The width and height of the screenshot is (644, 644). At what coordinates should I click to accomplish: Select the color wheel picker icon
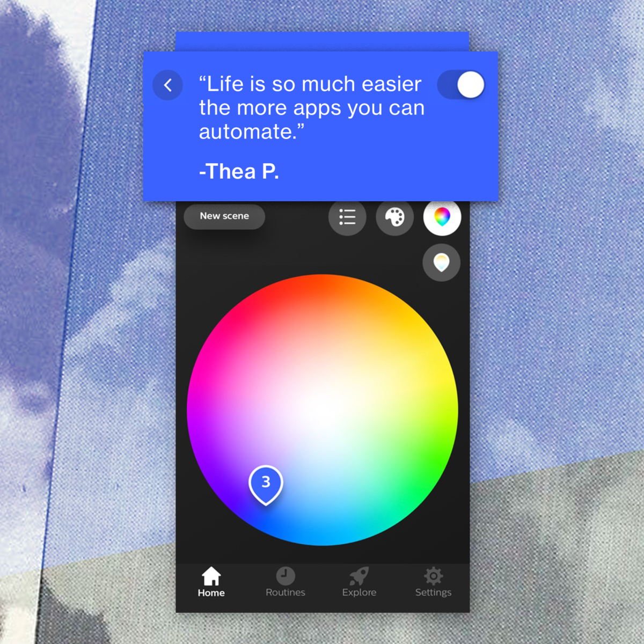(442, 217)
